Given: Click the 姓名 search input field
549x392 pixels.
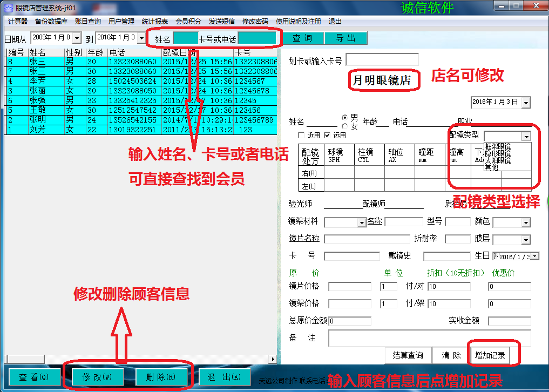Looking at the screenshot, I should click(x=186, y=38).
